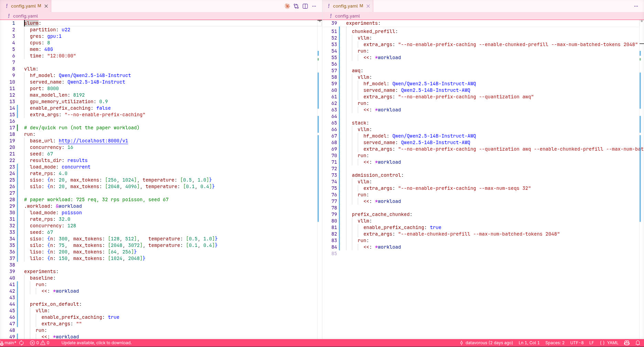This screenshot has height=347, width=644.
Task: Click the 'load_mode: concurrent' line
Action: (x=60, y=167)
